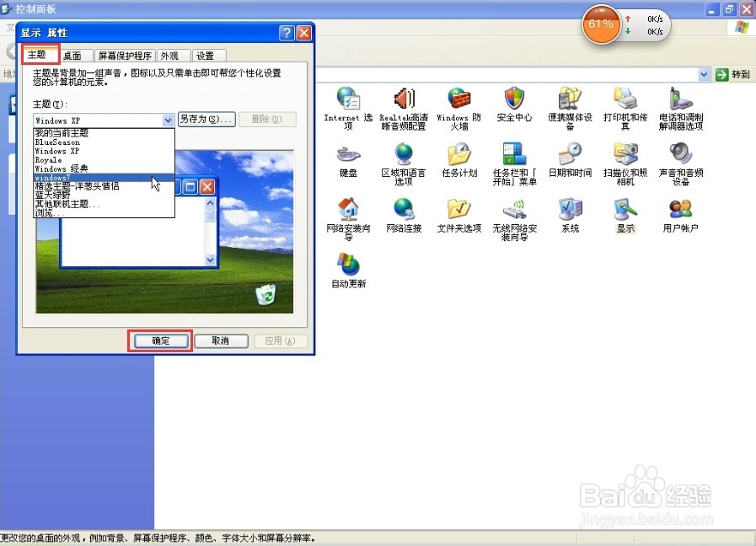Click the preview window scroll-up arrow
This screenshot has height=546, width=756.
click(x=210, y=203)
